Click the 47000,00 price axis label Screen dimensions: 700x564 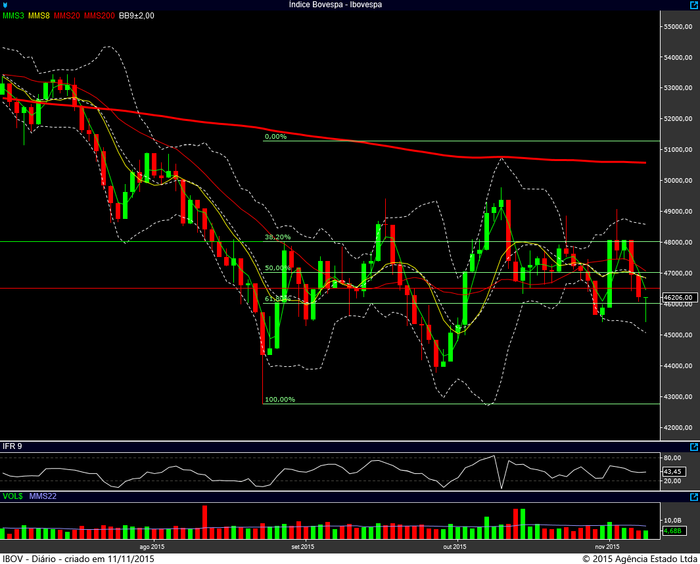(x=678, y=273)
